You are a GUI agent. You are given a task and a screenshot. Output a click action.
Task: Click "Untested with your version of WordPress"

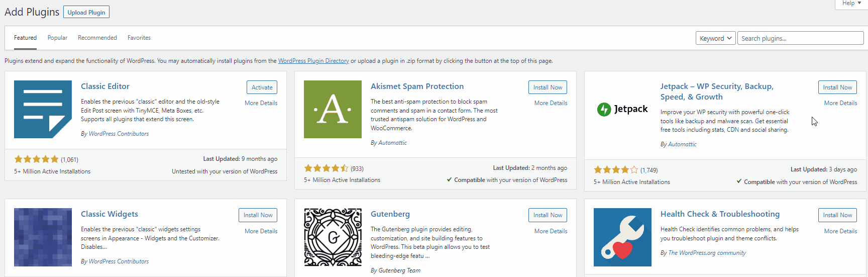[x=225, y=171]
